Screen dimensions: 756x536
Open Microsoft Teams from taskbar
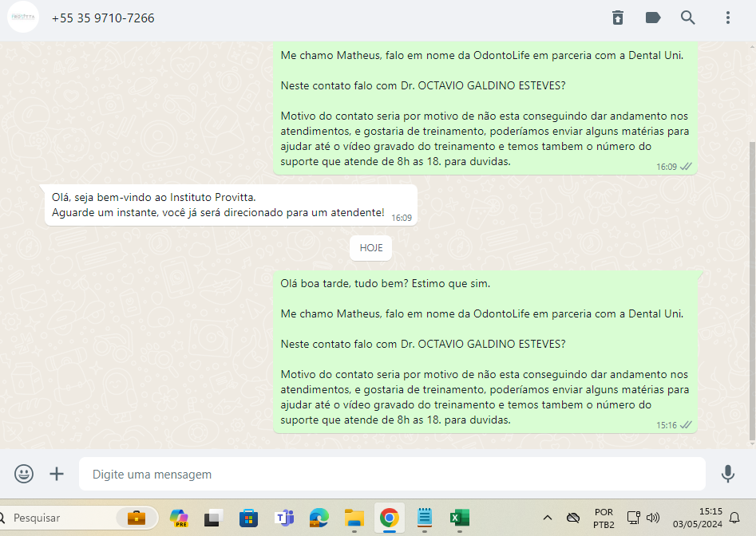click(284, 518)
